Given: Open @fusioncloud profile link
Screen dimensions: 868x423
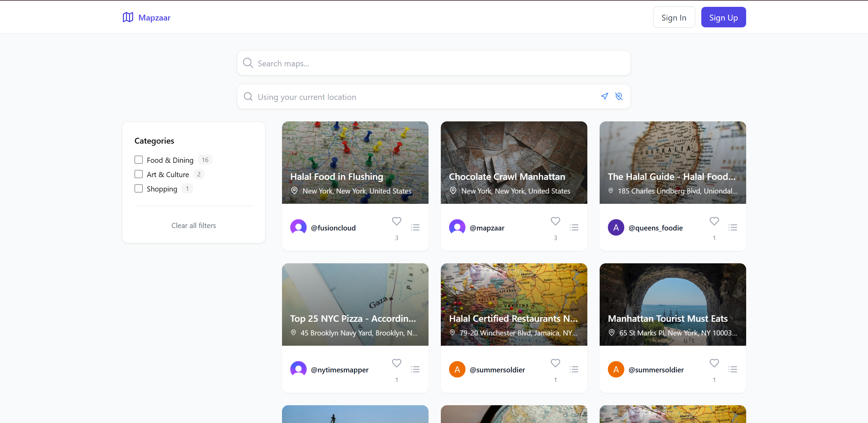Looking at the screenshot, I should 333,228.
